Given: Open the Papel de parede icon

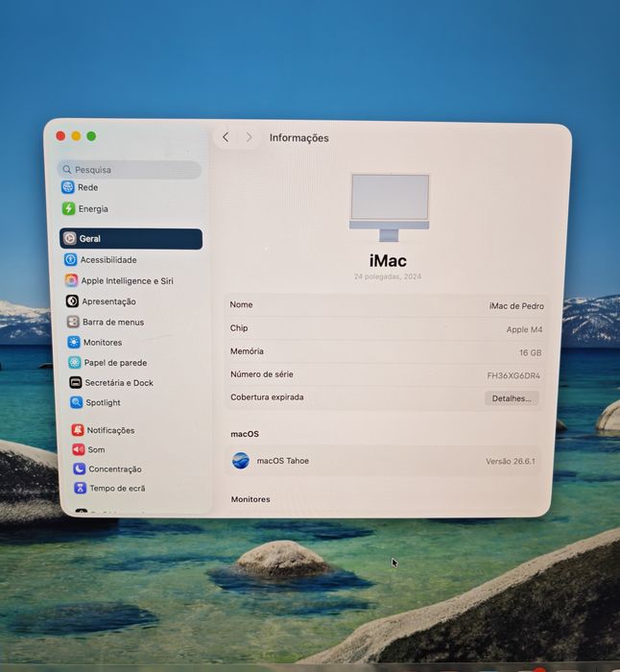Looking at the screenshot, I should 75,363.
